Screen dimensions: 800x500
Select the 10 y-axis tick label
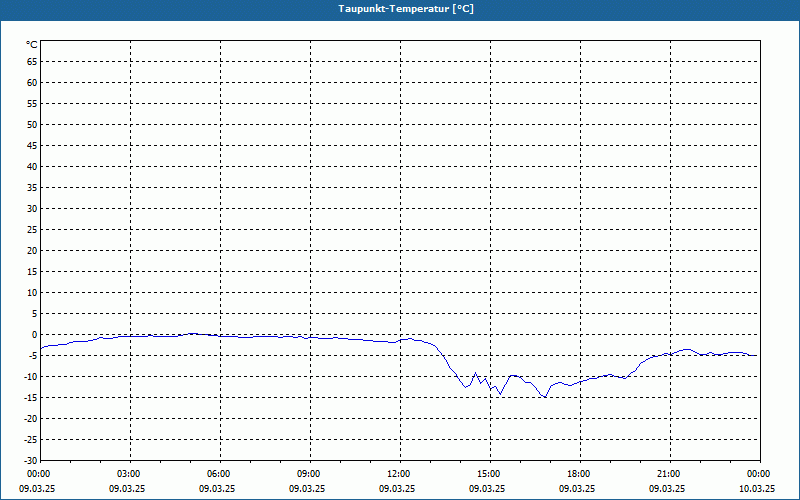(x=32, y=293)
